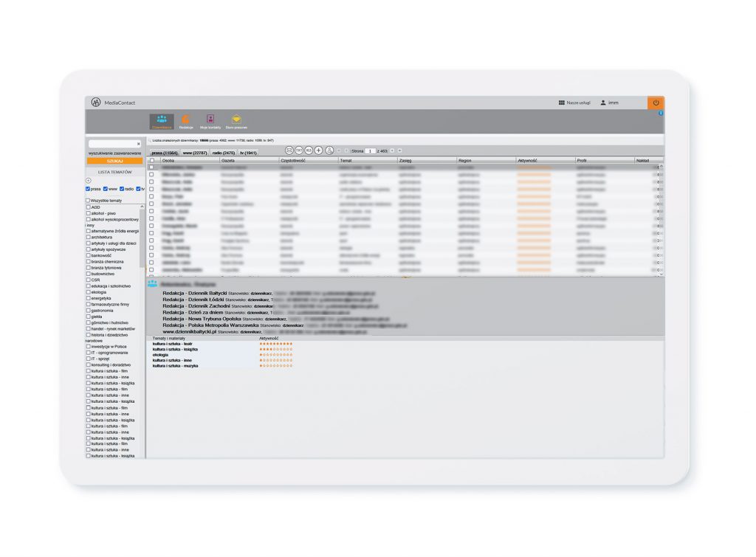The width and height of the screenshot is (756, 557).
Task: Select all rows with header checkbox
Action: [152, 160]
